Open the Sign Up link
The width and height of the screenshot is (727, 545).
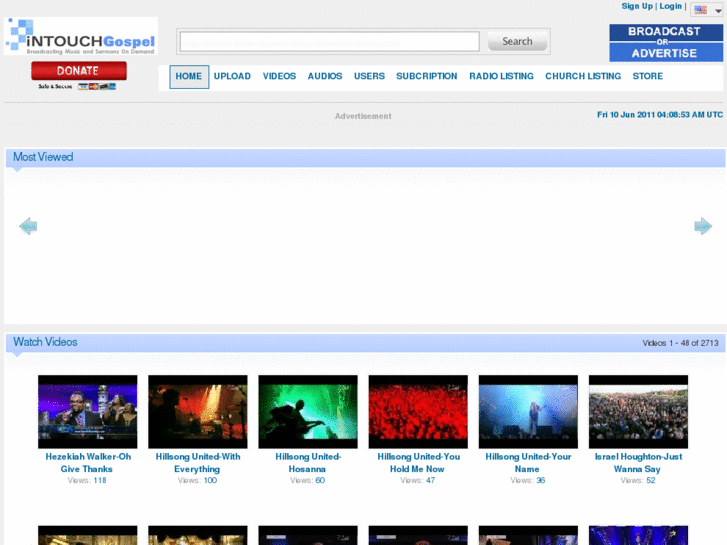[637, 6]
